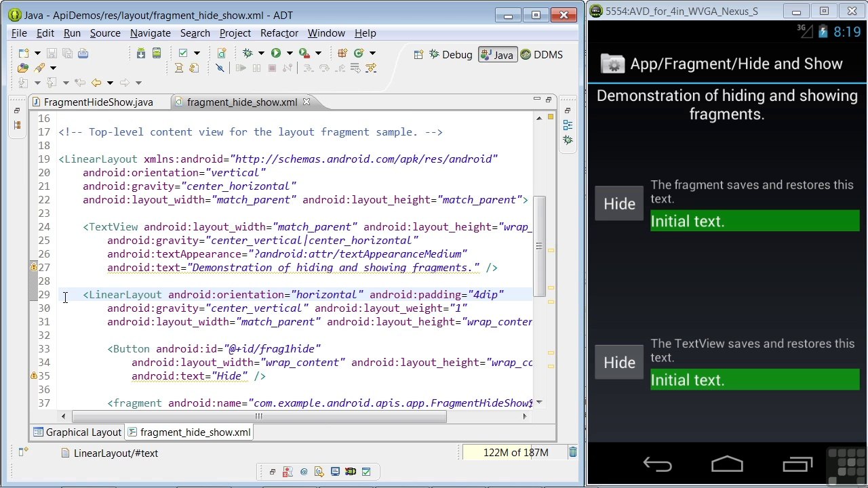Viewport: 868px width, 488px height.
Task: Expand the New wizard dropdown arrow
Action: [36, 54]
